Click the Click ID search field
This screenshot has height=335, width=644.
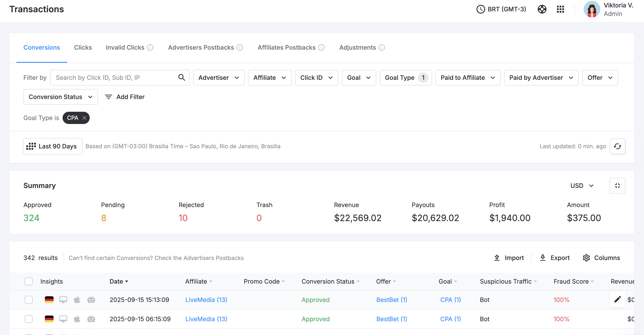click(120, 78)
